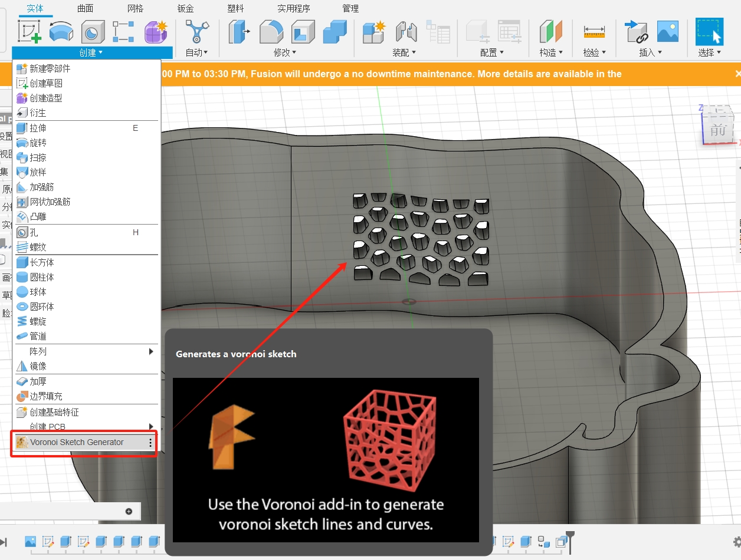741x560 pixels.
Task: Open the 自动 dropdown
Action: (x=196, y=52)
